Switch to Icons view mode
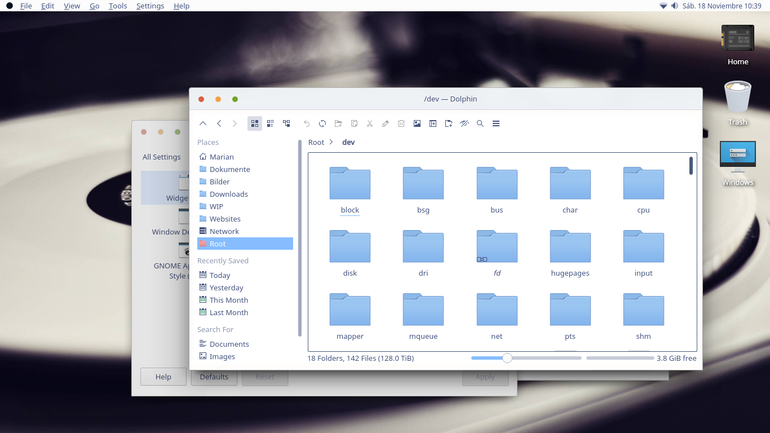Screen dimensions: 770x433 254,124
